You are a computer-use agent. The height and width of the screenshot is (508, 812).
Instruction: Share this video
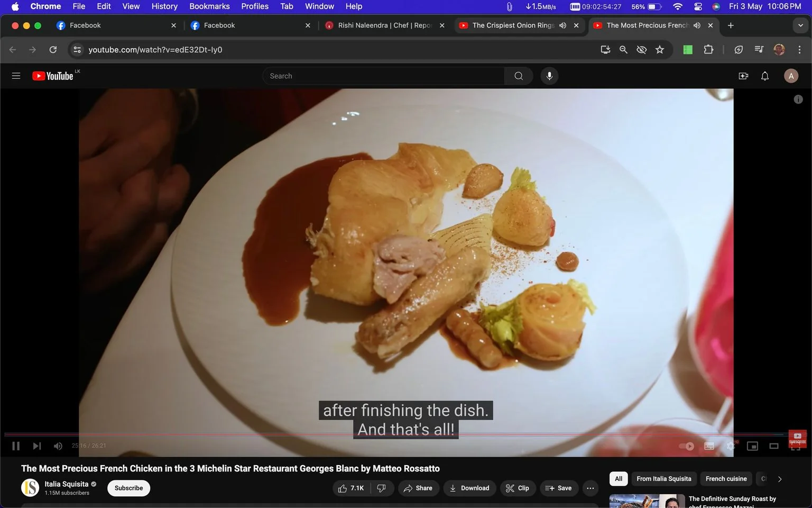(418, 488)
